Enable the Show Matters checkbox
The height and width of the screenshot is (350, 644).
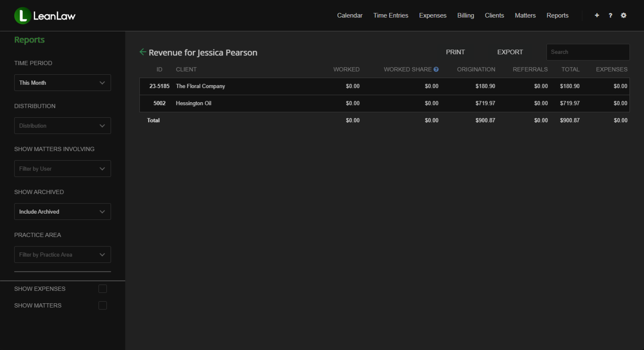pyautogui.click(x=103, y=305)
